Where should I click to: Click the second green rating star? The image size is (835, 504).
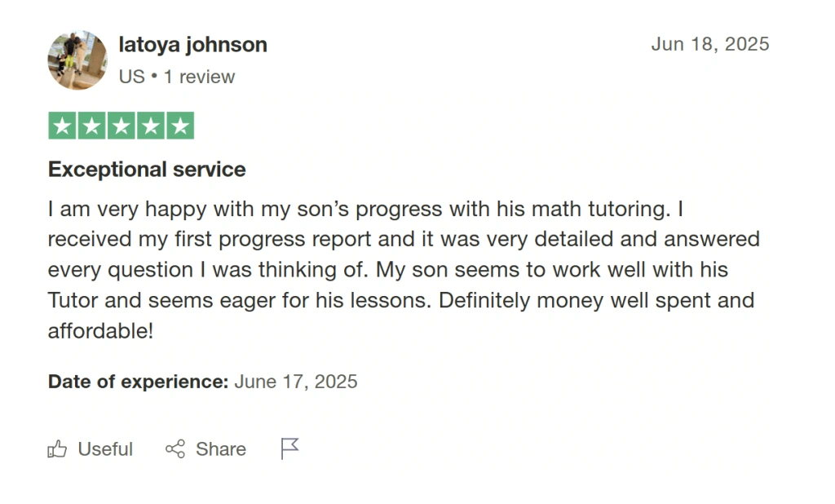click(x=91, y=126)
